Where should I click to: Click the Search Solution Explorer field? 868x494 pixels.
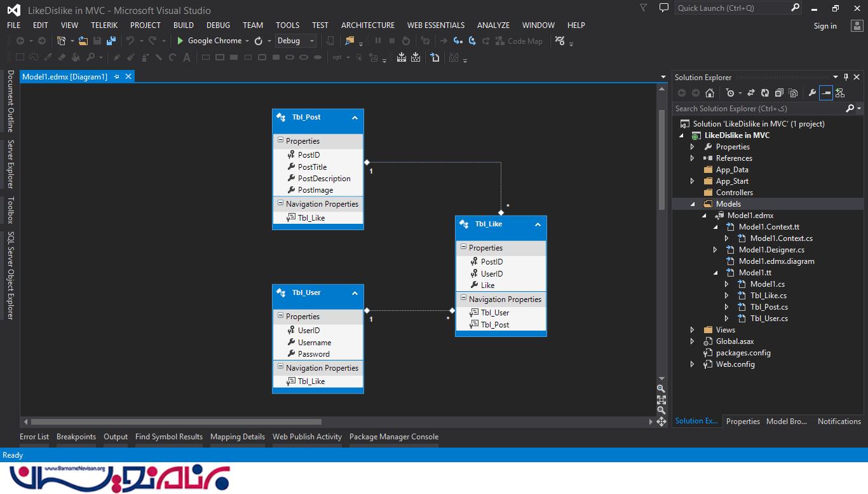(759, 109)
